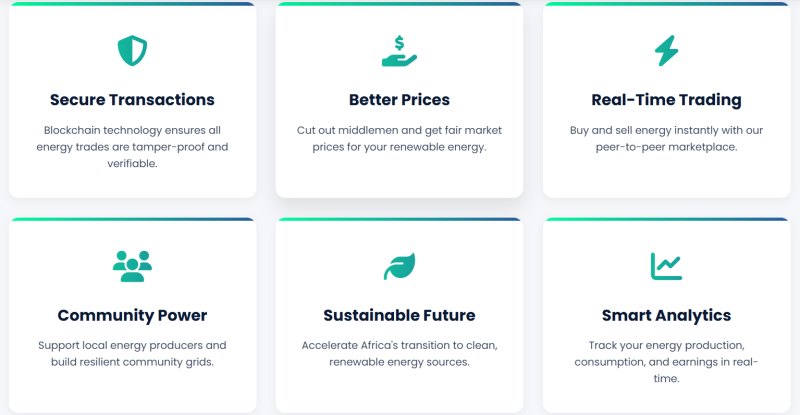Select the Community Power heading
This screenshot has width=800, height=415.
(x=132, y=315)
